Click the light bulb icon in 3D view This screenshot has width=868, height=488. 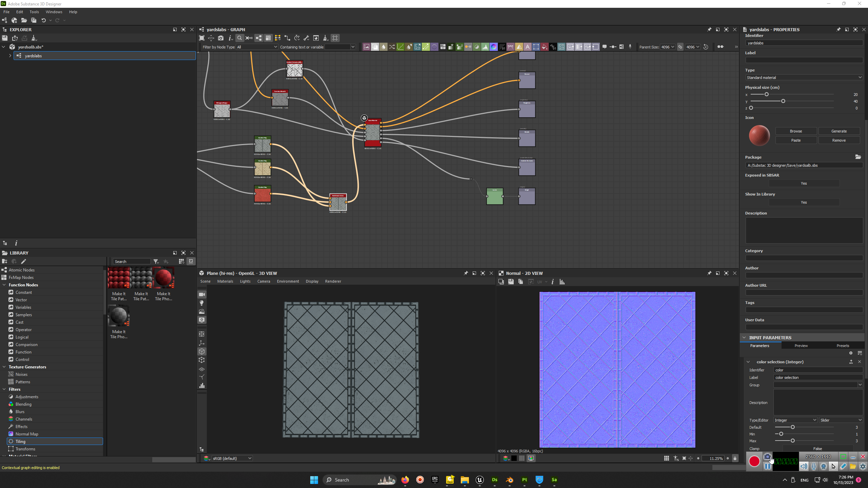(x=202, y=303)
